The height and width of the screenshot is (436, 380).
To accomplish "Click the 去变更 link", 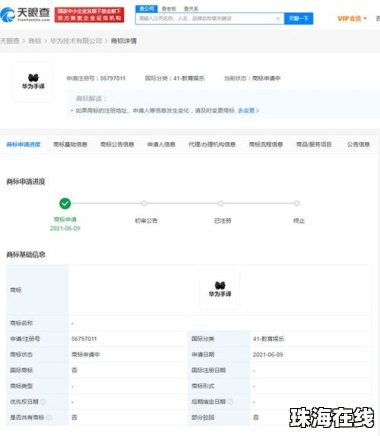I will 248,110.
